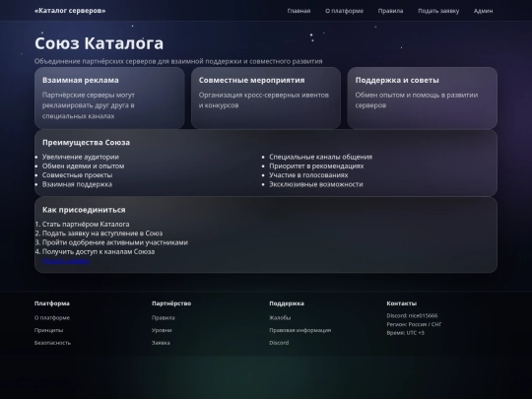Open footer link Заявка
Screen dimensions: 532x399
pyautogui.click(x=161, y=343)
